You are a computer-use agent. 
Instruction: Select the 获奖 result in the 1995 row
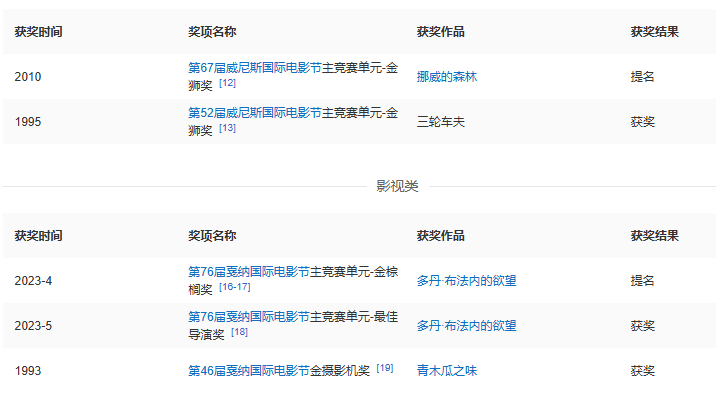(x=642, y=122)
